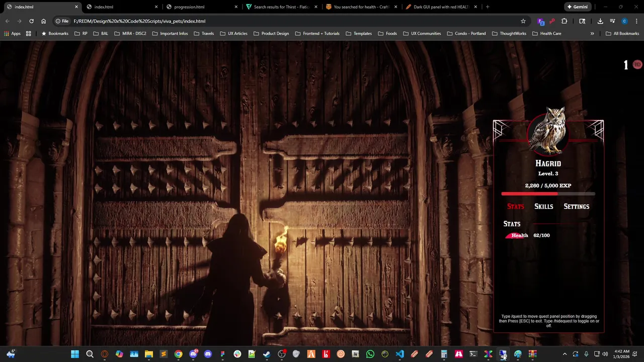Open the red key password extension
Image resolution: width=644 pixels, height=362 pixels.
coord(552,21)
